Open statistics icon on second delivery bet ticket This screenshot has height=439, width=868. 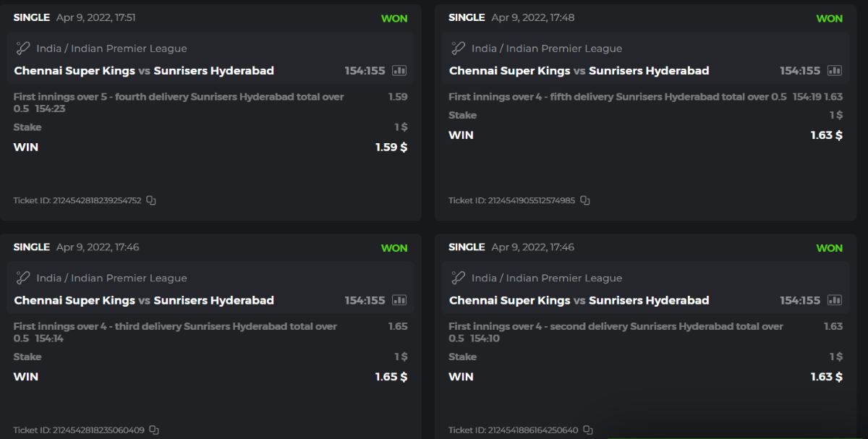[x=835, y=300]
